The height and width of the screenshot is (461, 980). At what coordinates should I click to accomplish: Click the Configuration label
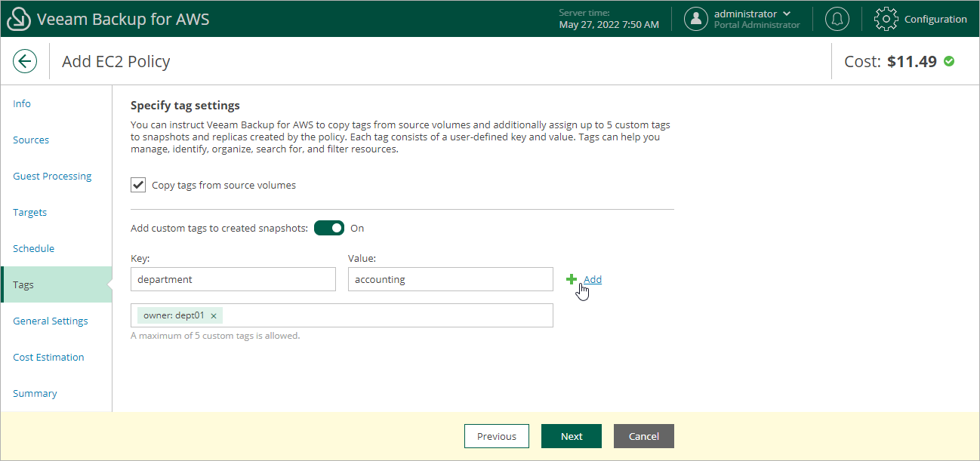coord(935,19)
